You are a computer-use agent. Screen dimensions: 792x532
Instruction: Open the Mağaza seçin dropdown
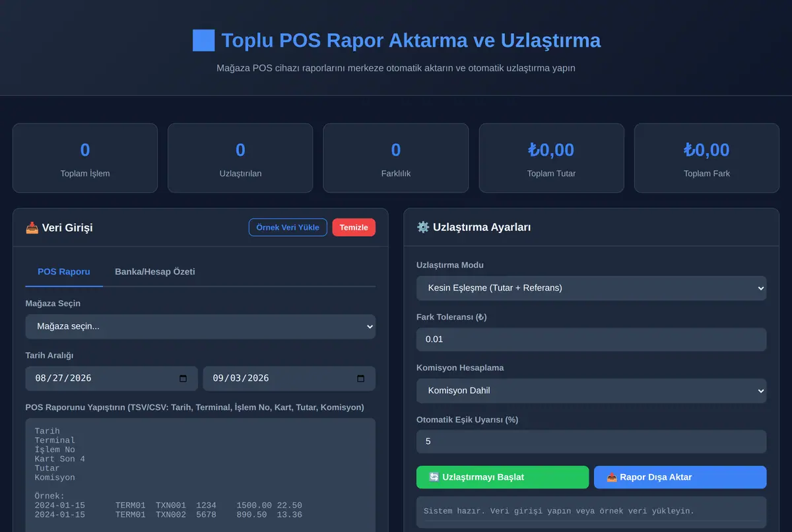[x=201, y=327]
